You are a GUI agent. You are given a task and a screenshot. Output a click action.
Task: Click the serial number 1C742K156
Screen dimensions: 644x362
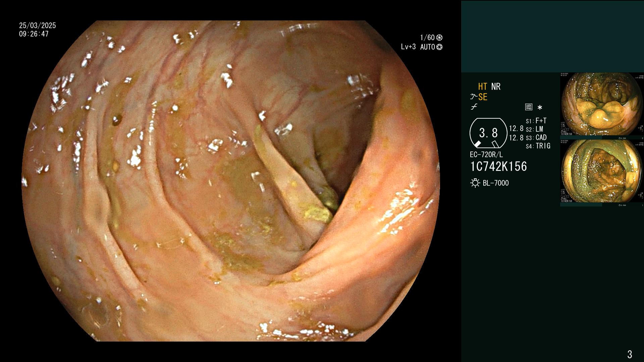click(x=499, y=167)
